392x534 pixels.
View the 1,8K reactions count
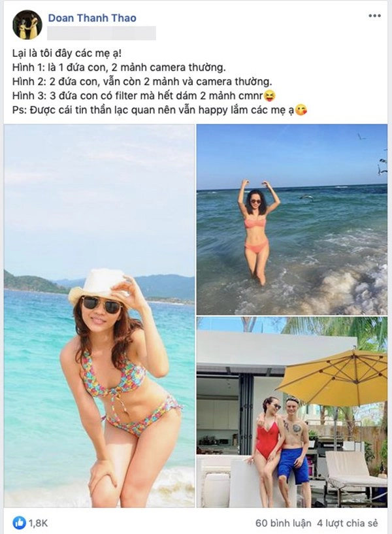click(x=38, y=523)
